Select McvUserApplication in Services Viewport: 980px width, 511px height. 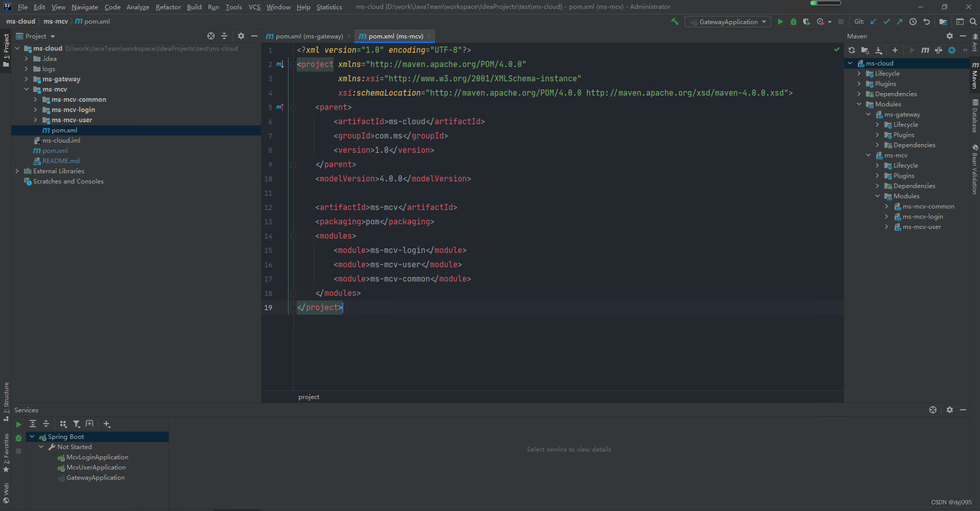(96, 468)
